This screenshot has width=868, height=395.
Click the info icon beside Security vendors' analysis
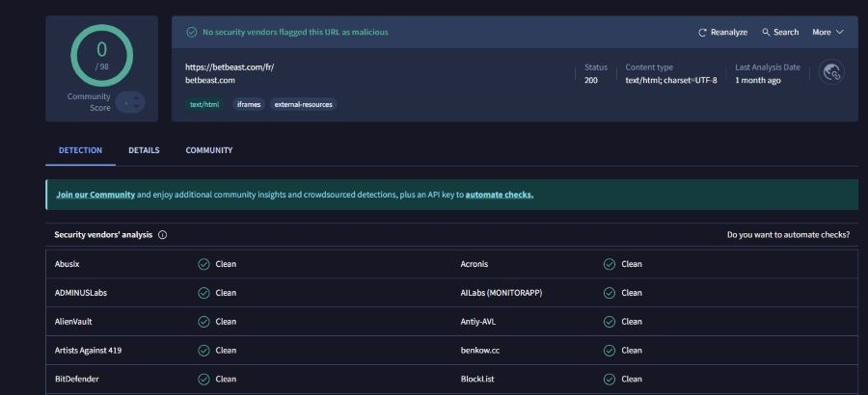[x=162, y=234]
